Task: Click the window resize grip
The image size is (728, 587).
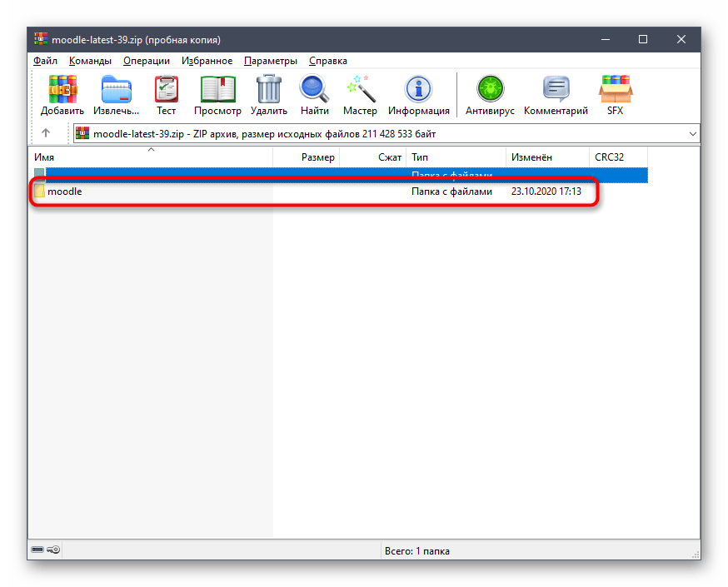Action: pyautogui.click(x=696, y=555)
